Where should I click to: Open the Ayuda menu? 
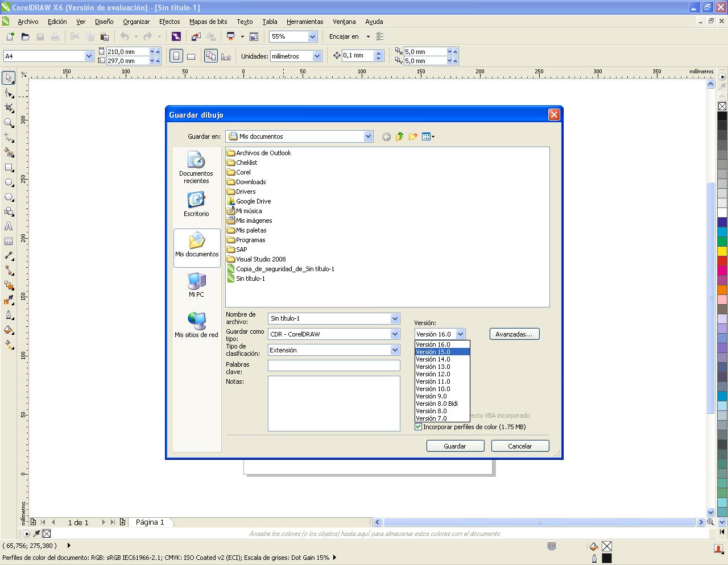click(374, 22)
